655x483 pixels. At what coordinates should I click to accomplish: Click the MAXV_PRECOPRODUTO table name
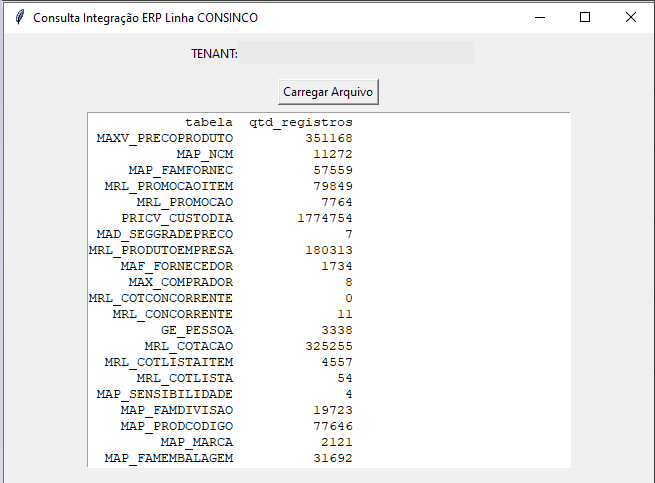(x=165, y=139)
